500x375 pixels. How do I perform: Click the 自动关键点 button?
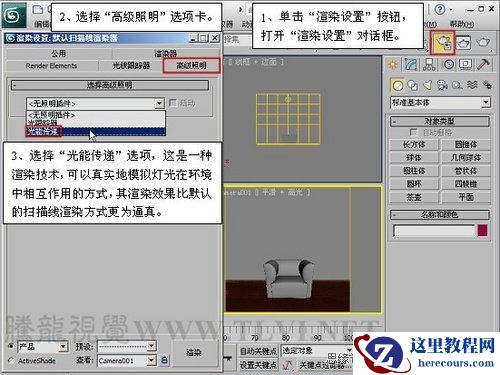(x=258, y=351)
